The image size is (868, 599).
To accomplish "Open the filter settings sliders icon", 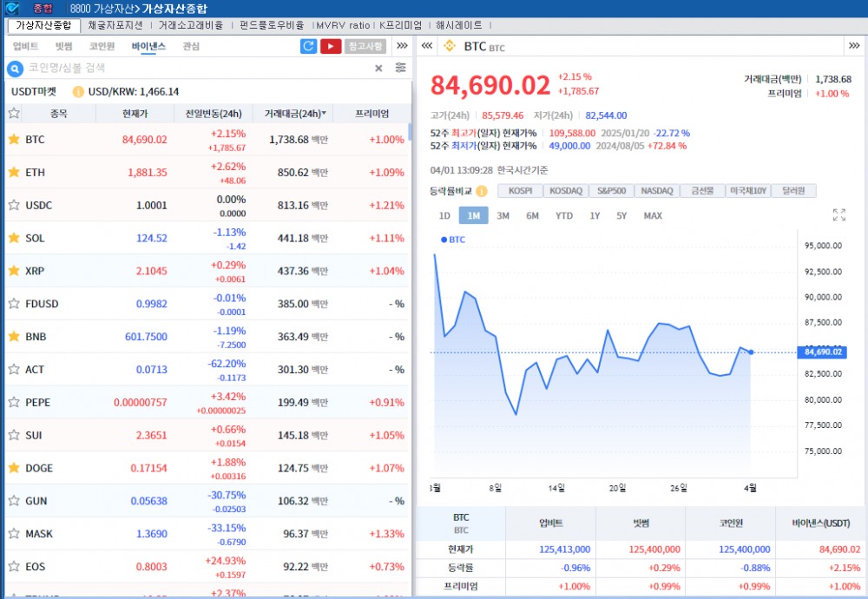I will [x=400, y=68].
